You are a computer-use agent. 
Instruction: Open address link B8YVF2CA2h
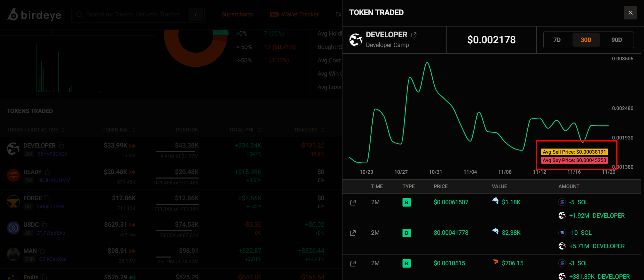(52, 154)
